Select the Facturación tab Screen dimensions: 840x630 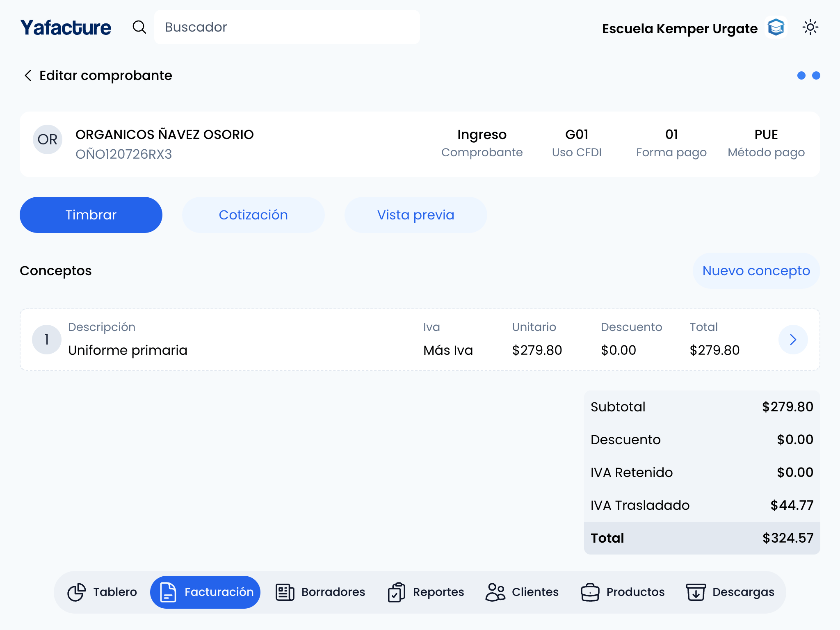tap(205, 592)
